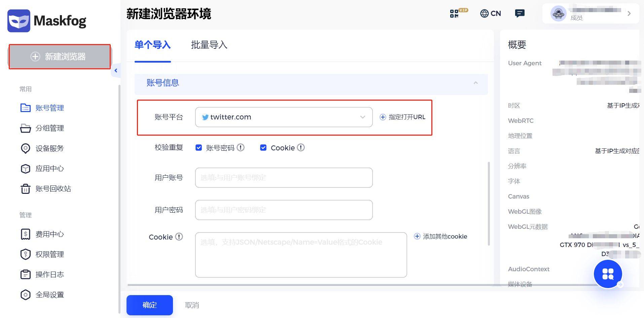This screenshot has width=644, height=318.
Task: Open the message center chat icon
Action: (x=520, y=13)
